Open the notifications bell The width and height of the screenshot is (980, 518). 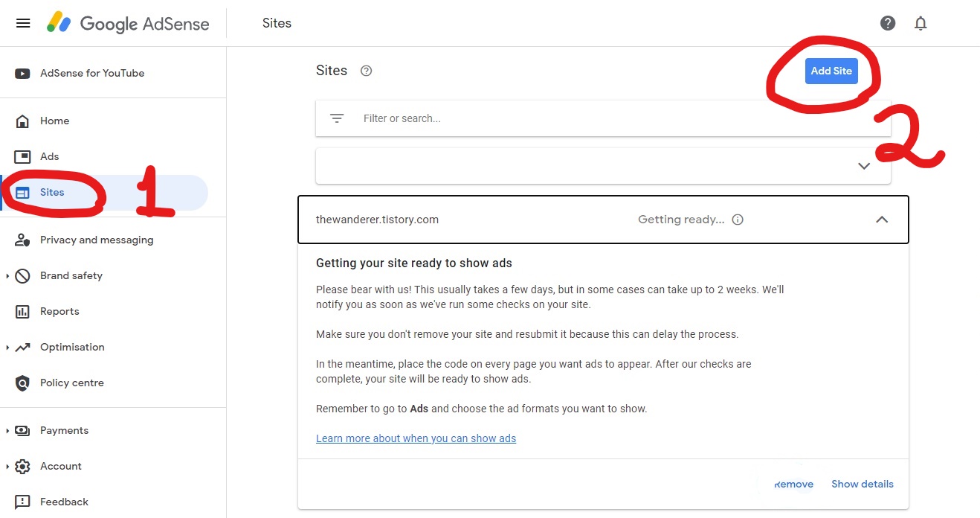point(921,23)
